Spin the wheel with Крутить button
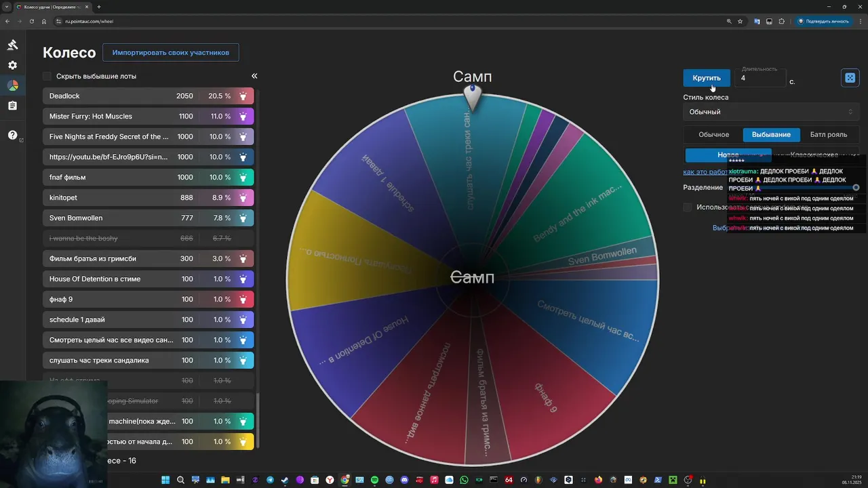 tap(707, 78)
